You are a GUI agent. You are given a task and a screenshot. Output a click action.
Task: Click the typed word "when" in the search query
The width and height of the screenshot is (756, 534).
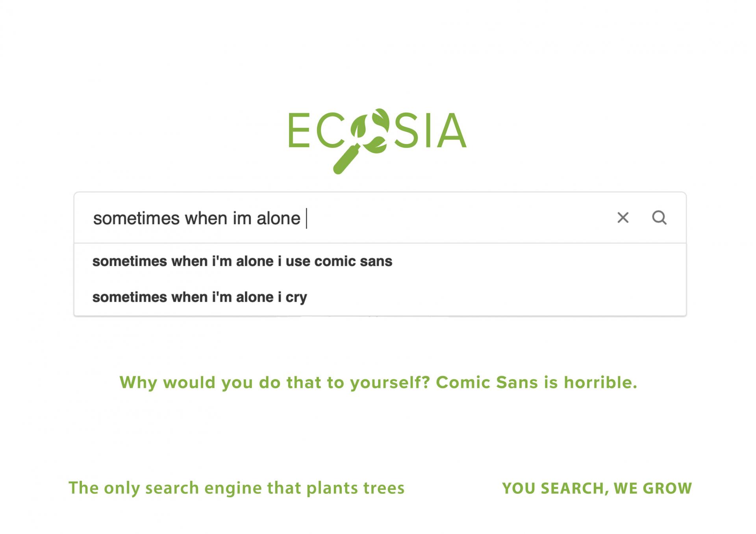[x=206, y=218]
